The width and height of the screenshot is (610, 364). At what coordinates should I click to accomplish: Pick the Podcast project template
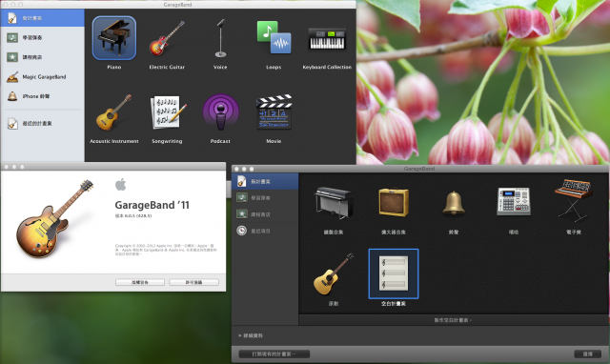[220, 112]
